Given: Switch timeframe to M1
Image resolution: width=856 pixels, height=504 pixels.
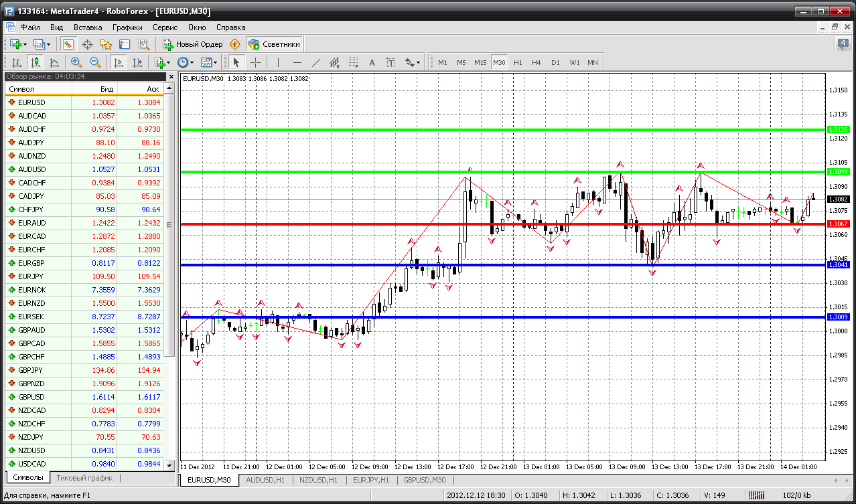Looking at the screenshot, I should pyautogui.click(x=443, y=62).
